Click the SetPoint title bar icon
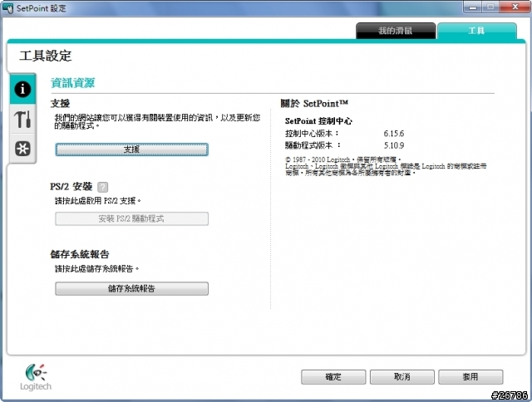 pyautogui.click(x=7, y=8)
